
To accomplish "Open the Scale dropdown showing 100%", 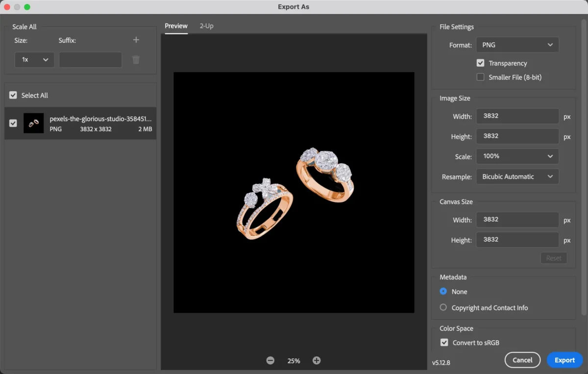I will 517,156.
